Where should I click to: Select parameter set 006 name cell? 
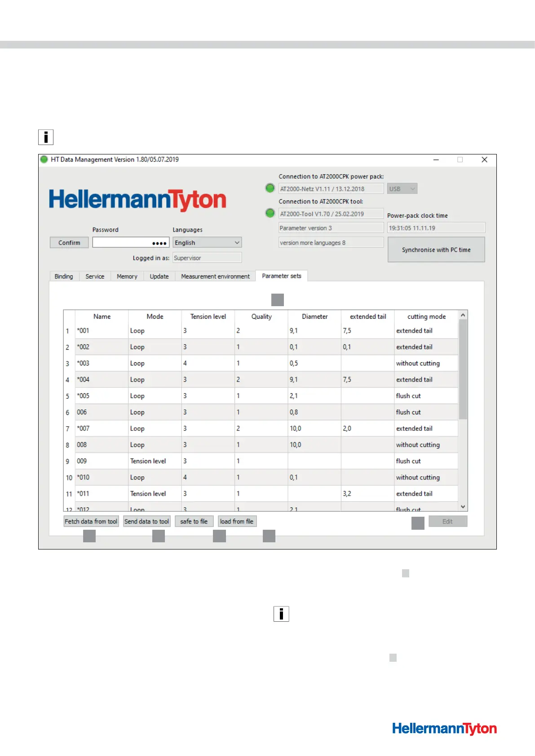[x=102, y=412]
